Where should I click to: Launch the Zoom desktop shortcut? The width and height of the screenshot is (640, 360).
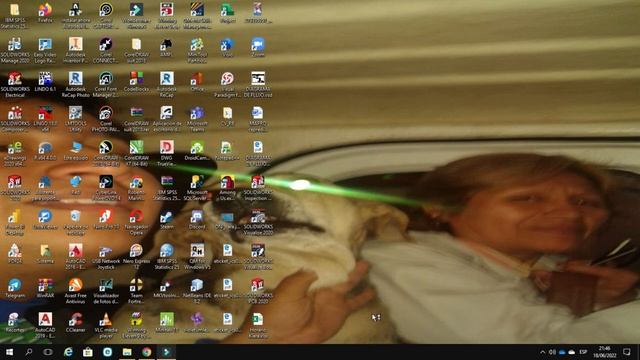pos(258,47)
